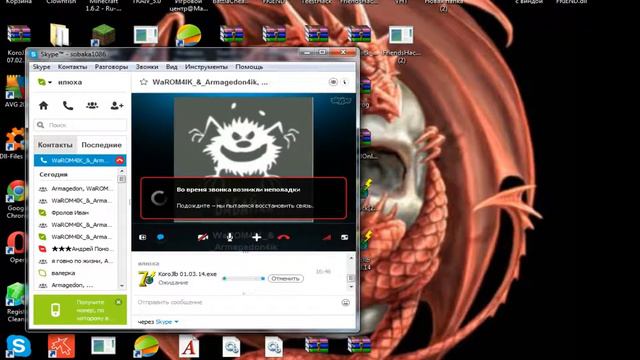Click KoroJIb 01.03.14.exe file icon in chat
Screen dimensions: 640x360
coord(146,278)
